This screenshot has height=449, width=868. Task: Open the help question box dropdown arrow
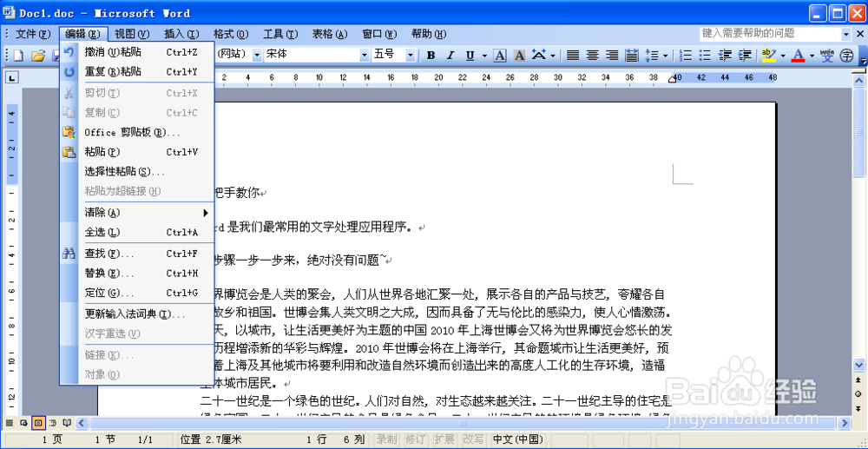tap(845, 34)
